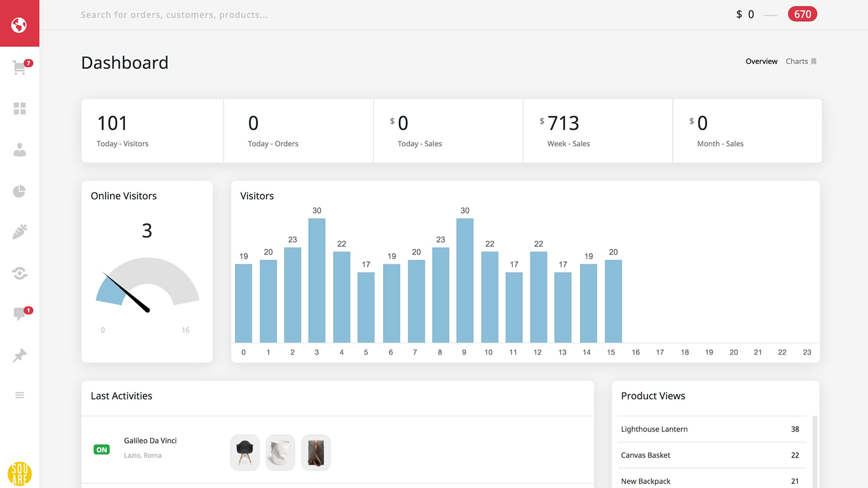Click the Last Activities heading
The height and width of the screenshot is (488, 868).
(x=122, y=396)
